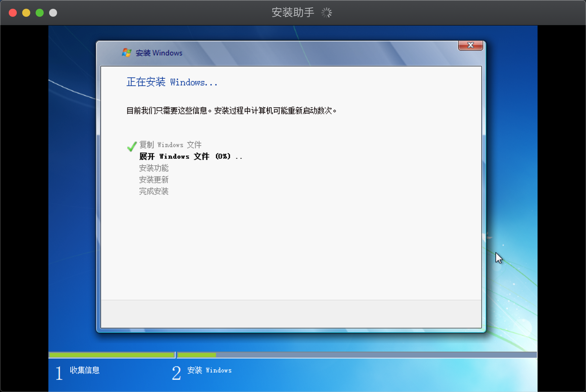Click the bottom stage label 安装 Windows
The image size is (586, 392).
tap(209, 370)
